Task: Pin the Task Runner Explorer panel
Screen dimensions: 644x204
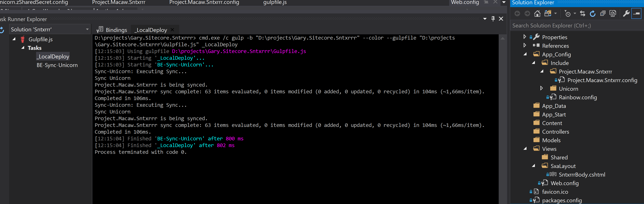Action: (x=493, y=18)
